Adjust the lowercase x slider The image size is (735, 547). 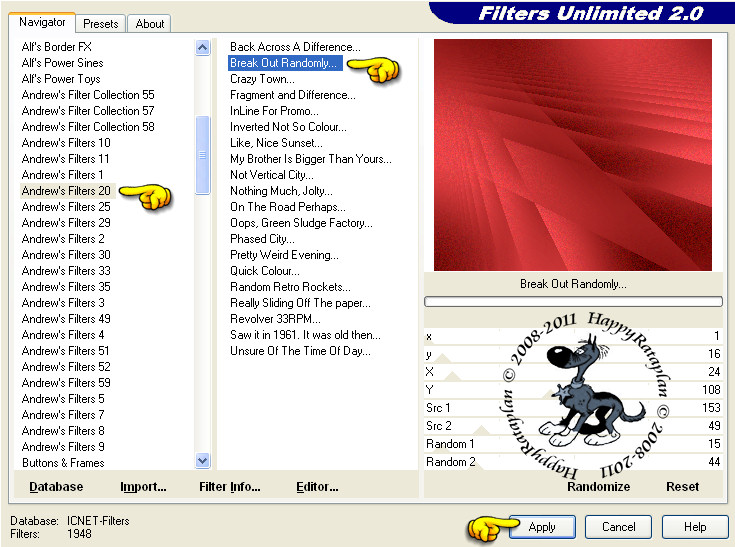(x=573, y=336)
